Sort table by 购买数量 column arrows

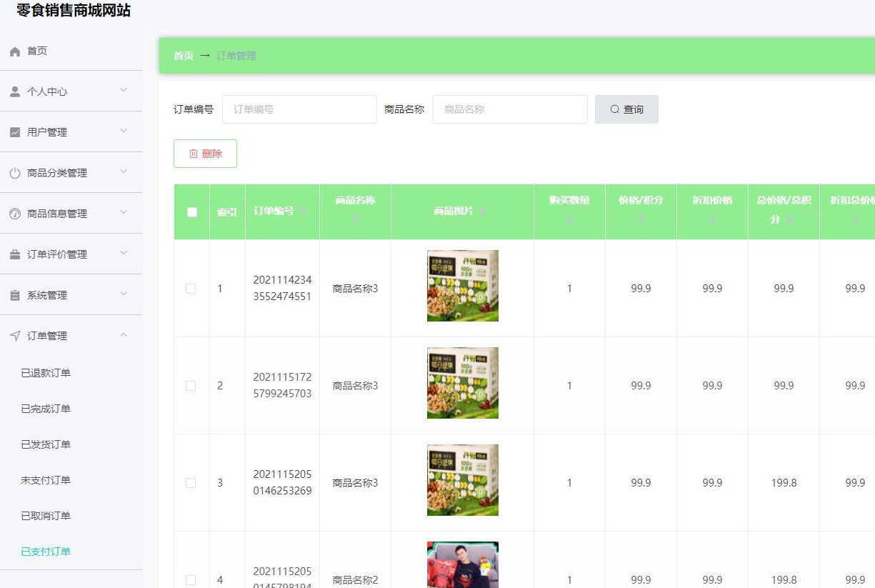click(x=569, y=219)
